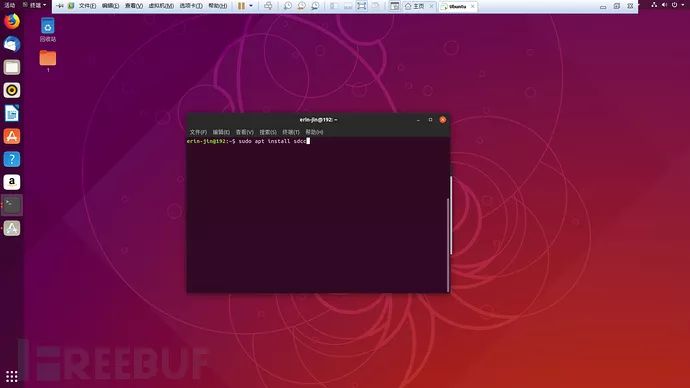The image size is (690, 388).
Task: Open the 文件(F) menu in terminal
Action: coord(198,132)
